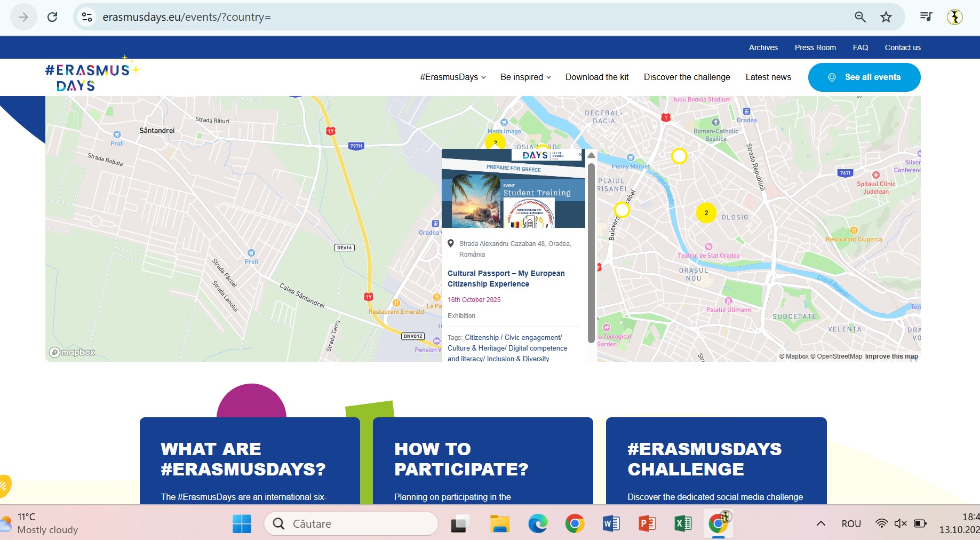
Task: Reload the page with browser refresh icon
Action: tap(52, 17)
